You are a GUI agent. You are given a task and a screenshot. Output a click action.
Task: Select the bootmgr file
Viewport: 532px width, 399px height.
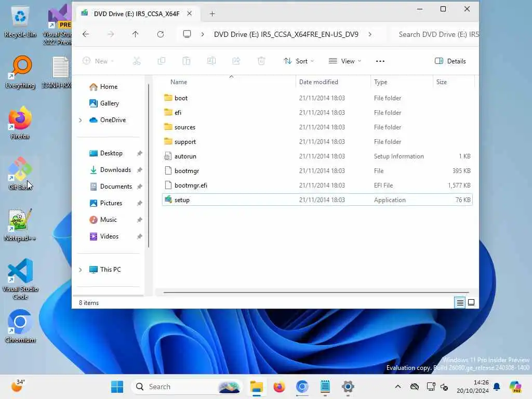click(317, 171)
